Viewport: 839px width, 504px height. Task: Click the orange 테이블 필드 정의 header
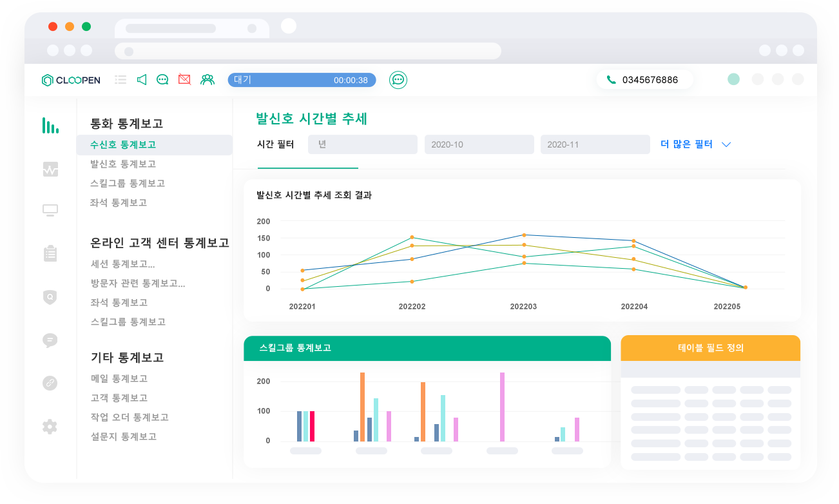(711, 348)
